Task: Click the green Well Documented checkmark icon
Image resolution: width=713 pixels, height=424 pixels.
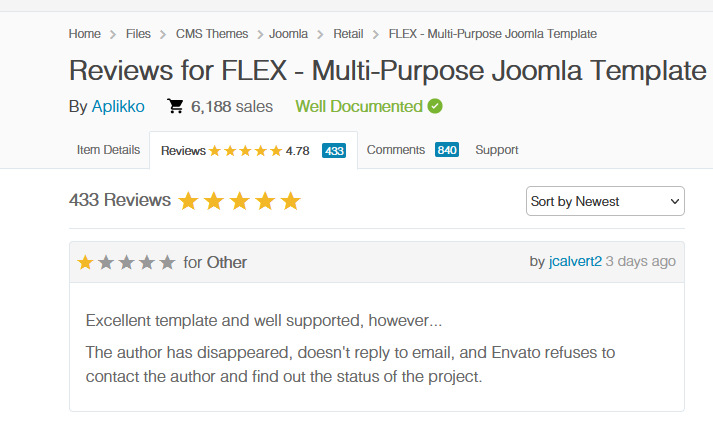Action: pos(435,106)
